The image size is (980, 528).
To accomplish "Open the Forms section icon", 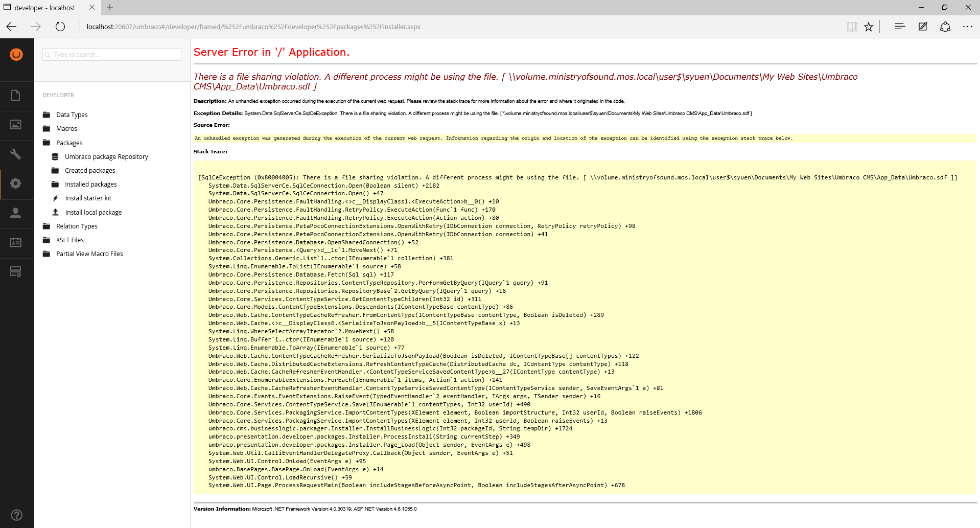I will [16, 271].
